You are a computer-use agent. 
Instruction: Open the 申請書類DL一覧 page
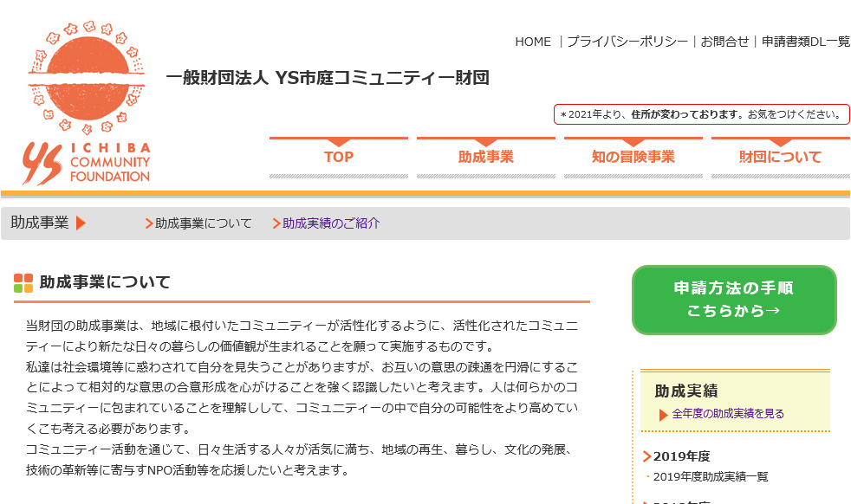(802, 42)
